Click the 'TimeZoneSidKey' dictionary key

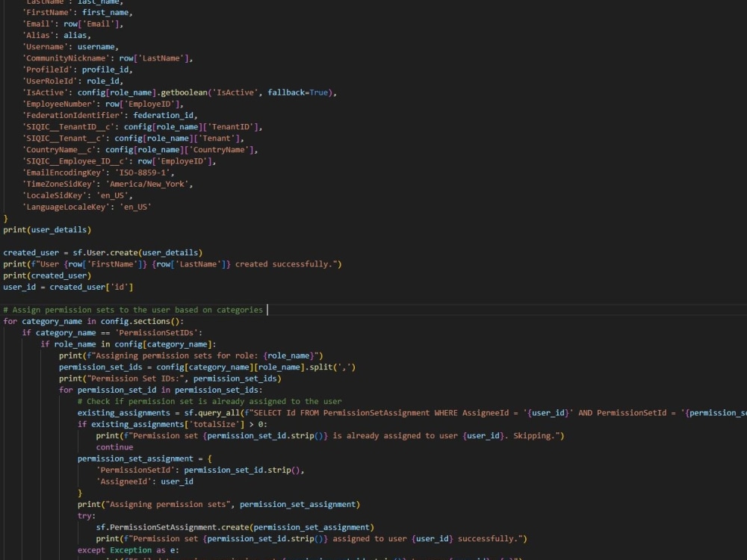coord(60,184)
